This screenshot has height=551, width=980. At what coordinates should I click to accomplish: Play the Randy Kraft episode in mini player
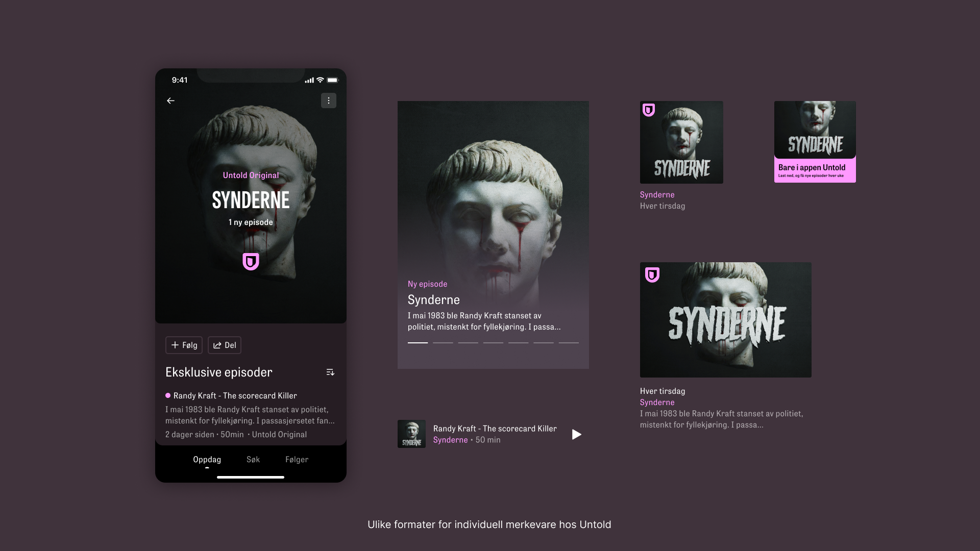tap(576, 435)
